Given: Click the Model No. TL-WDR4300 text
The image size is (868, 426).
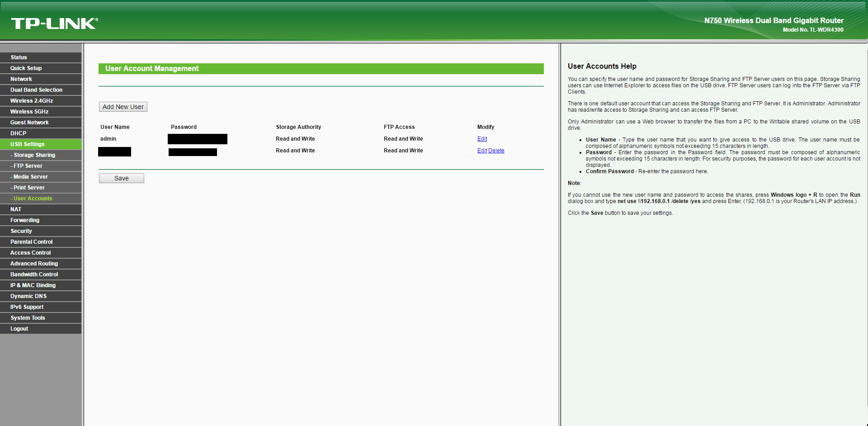Looking at the screenshot, I should (813, 30).
